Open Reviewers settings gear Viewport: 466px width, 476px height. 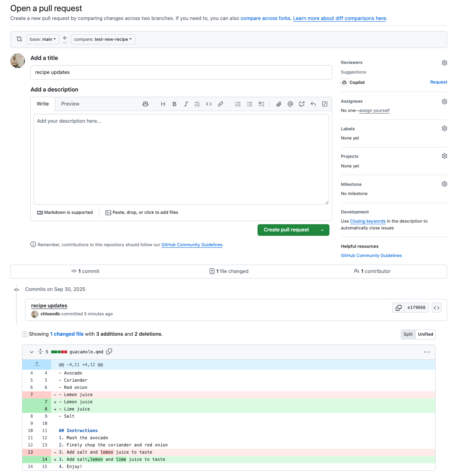point(444,63)
